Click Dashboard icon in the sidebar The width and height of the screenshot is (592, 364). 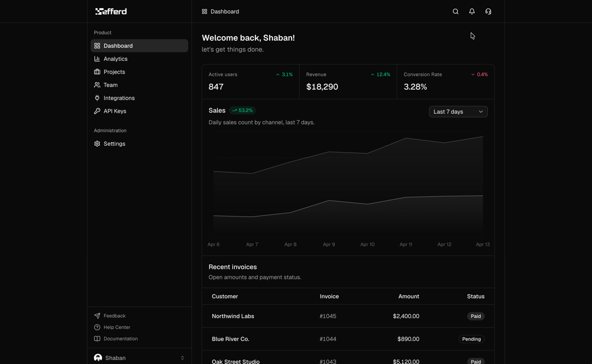click(x=97, y=46)
